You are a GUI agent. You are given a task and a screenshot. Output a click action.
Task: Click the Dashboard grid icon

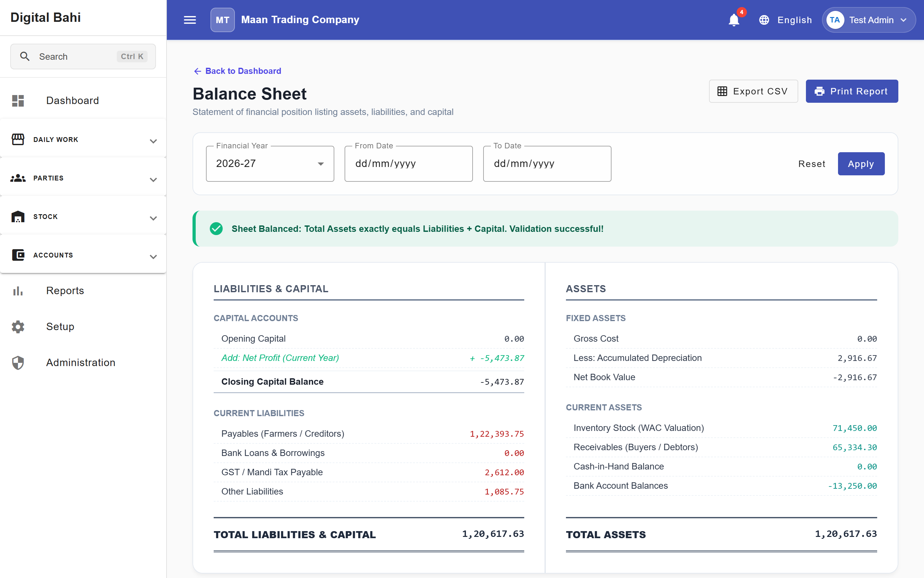click(x=18, y=101)
